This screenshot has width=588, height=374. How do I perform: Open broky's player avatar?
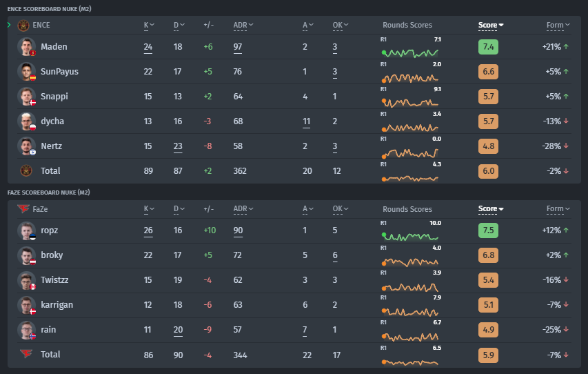coord(27,255)
